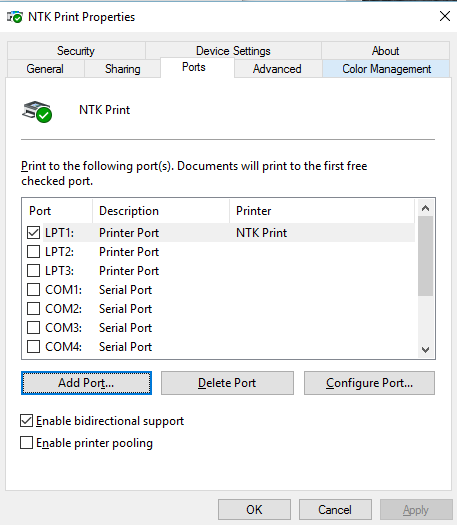
Task: Click the title bar printer icon
Action: pos(15,17)
